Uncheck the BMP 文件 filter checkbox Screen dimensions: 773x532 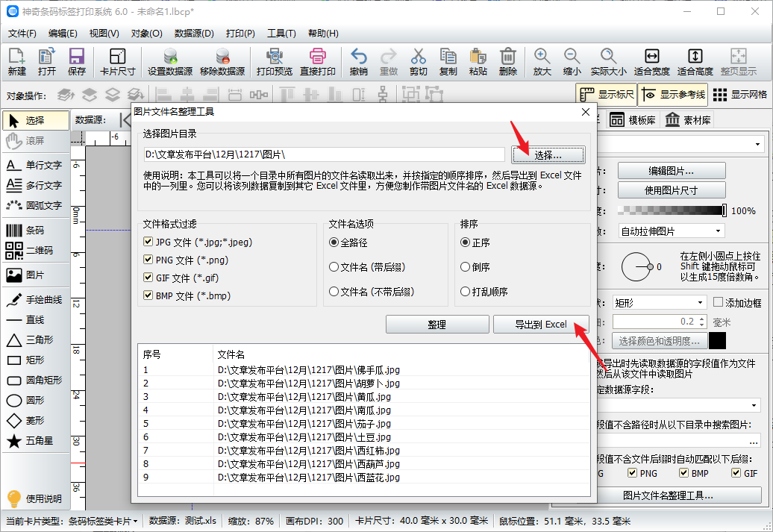(148, 295)
